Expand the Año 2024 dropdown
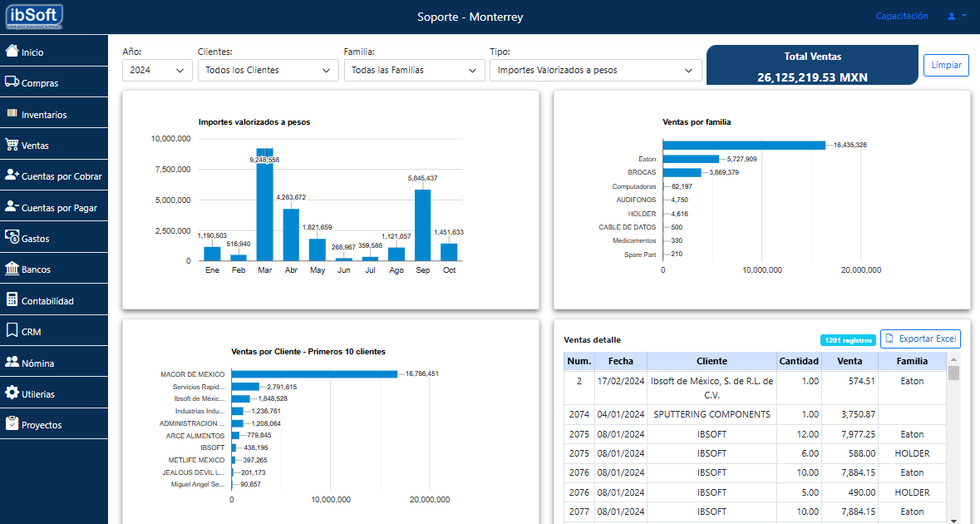The image size is (980, 524). point(158,71)
